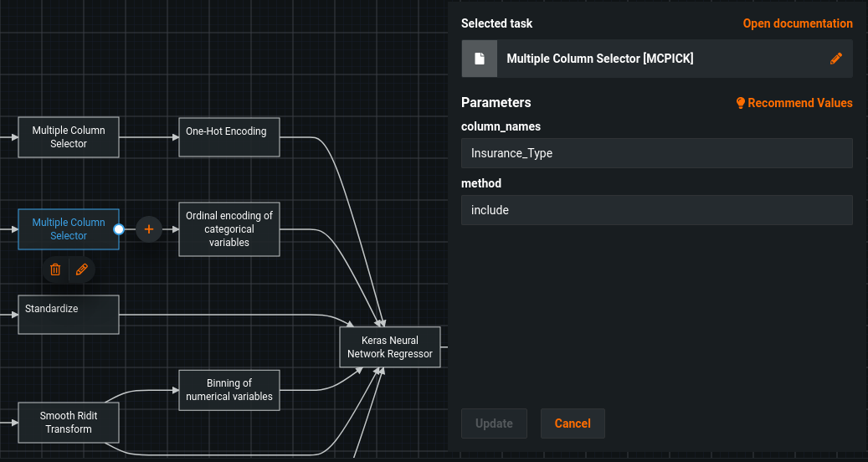Click the highlighted Multiple Column Selector node

tap(69, 229)
